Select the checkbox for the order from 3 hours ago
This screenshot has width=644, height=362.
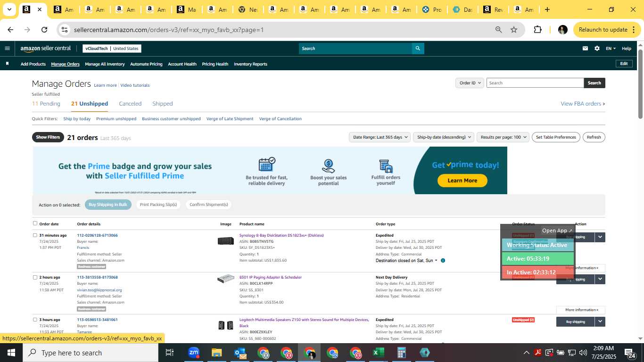(x=35, y=320)
